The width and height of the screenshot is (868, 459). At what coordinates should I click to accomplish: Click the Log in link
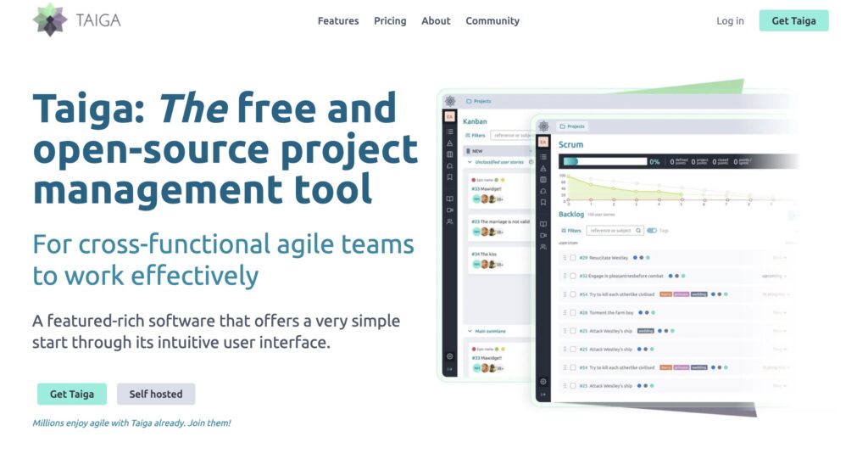click(x=730, y=21)
